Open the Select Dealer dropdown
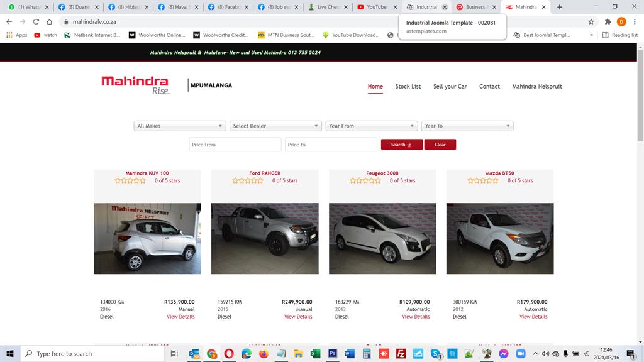The image size is (644, 362). [x=275, y=126]
